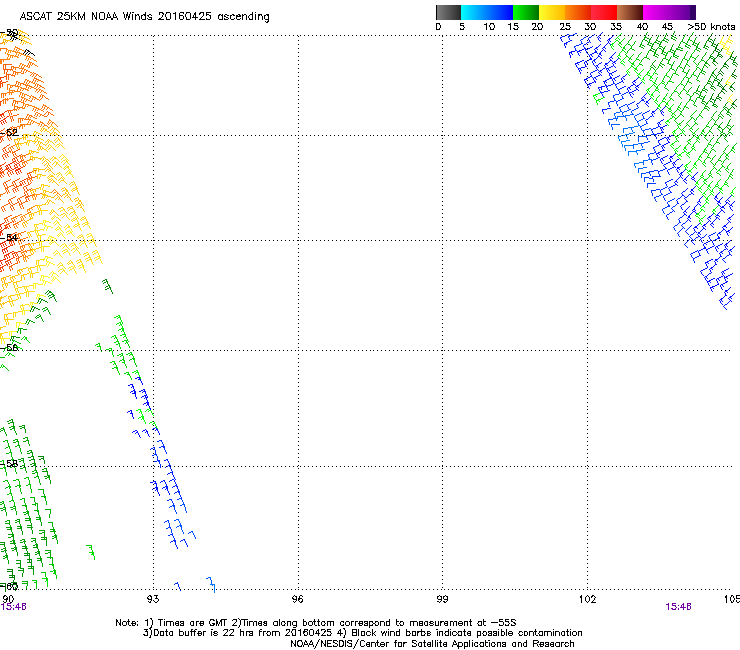Click the left purple '15:46' time label
Image resolution: width=740 pixels, height=650 pixels.
point(14,607)
